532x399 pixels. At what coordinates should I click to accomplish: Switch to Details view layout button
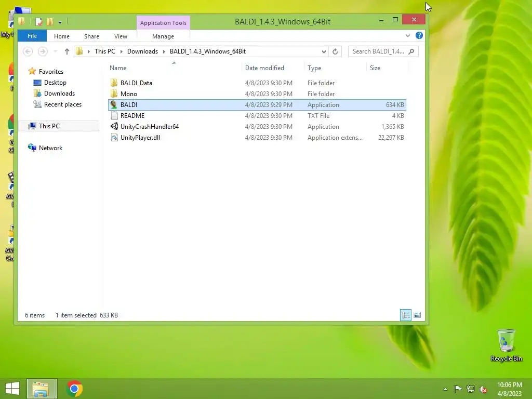click(406, 315)
